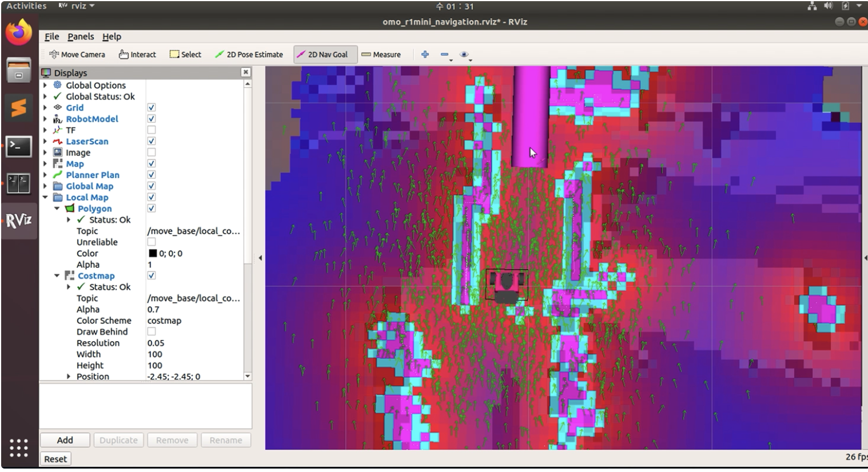
Task: Show applications grid in dock
Action: coord(19,447)
